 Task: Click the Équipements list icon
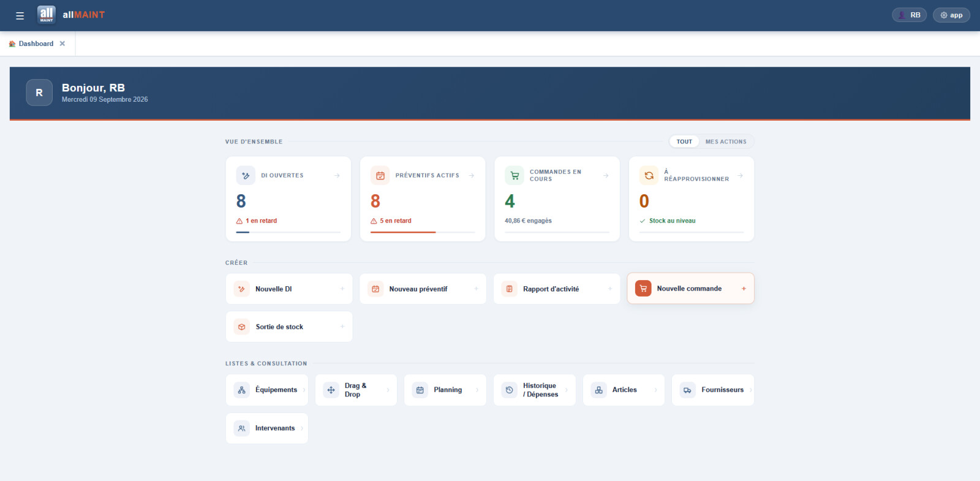point(242,390)
